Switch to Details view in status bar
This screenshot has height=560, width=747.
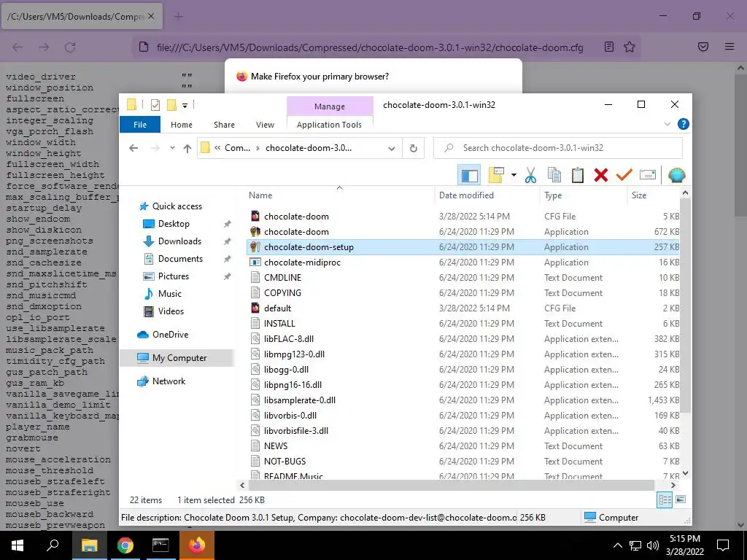click(x=665, y=500)
